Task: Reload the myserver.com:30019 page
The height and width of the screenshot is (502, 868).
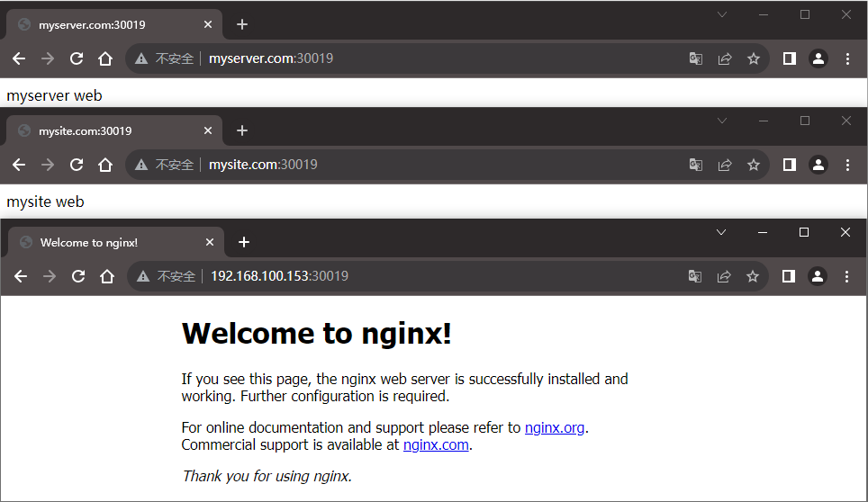Action: pyautogui.click(x=77, y=58)
